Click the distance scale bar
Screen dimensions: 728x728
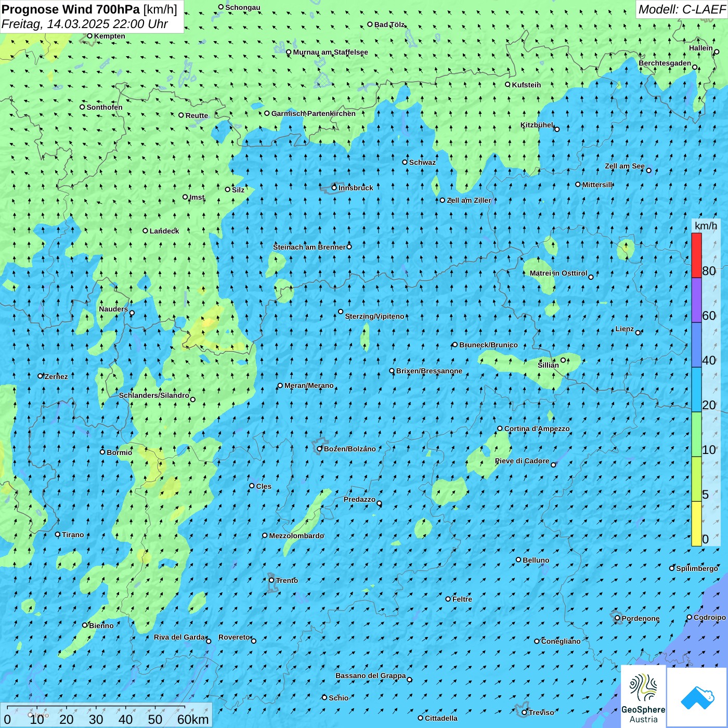[106, 716]
